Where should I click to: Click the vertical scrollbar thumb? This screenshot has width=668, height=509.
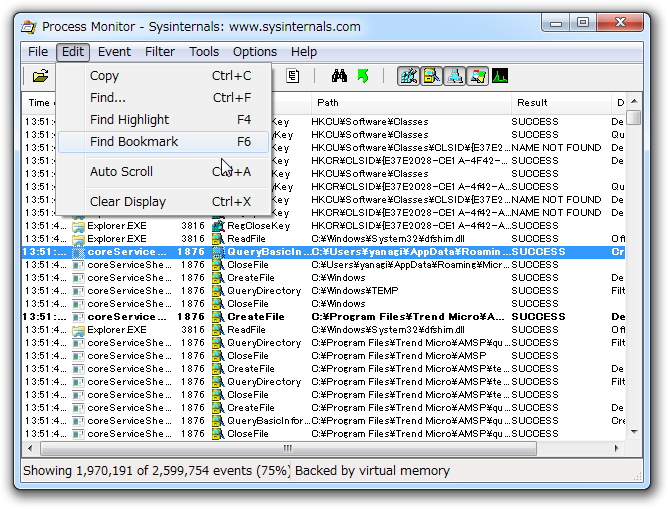pyautogui.click(x=634, y=117)
